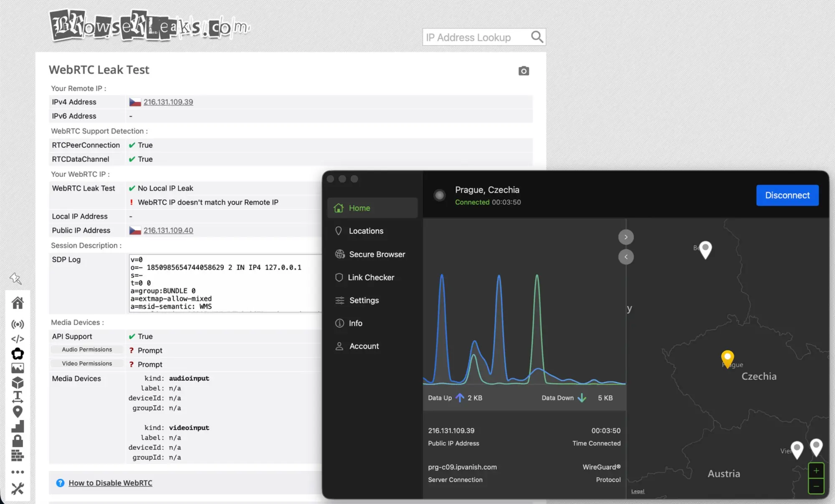Viewport: 835px width, 504px height.
Task: Open the WebGL cube icon in sidebar
Action: tap(18, 383)
